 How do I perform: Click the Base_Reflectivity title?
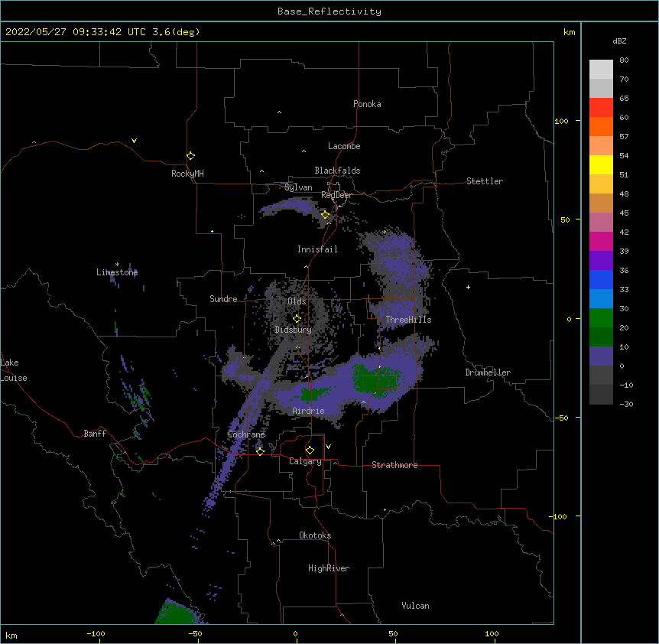coord(329,11)
